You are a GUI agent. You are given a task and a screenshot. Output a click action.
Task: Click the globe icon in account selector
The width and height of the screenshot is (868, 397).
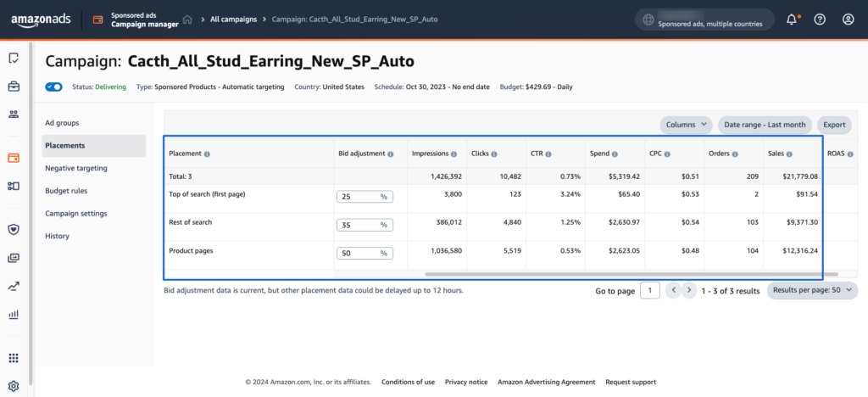tap(648, 20)
